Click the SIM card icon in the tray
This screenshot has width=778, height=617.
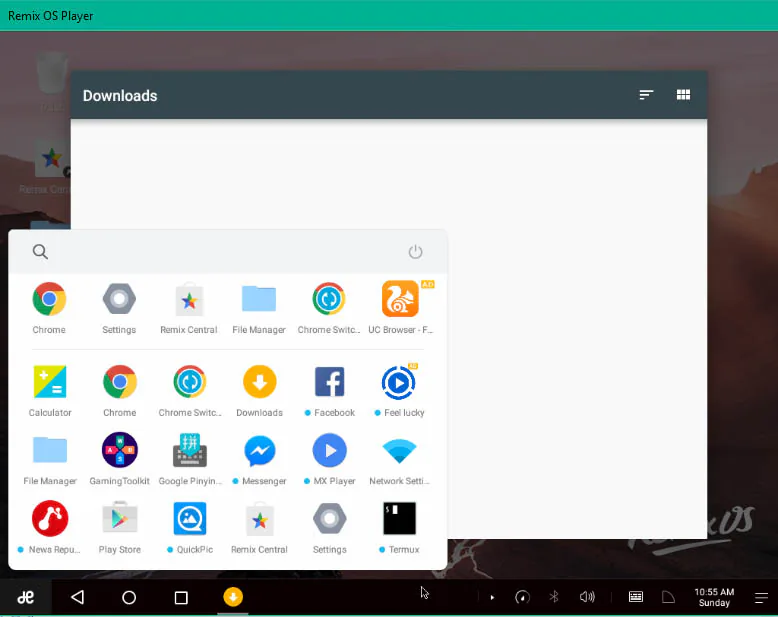[668, 597]
